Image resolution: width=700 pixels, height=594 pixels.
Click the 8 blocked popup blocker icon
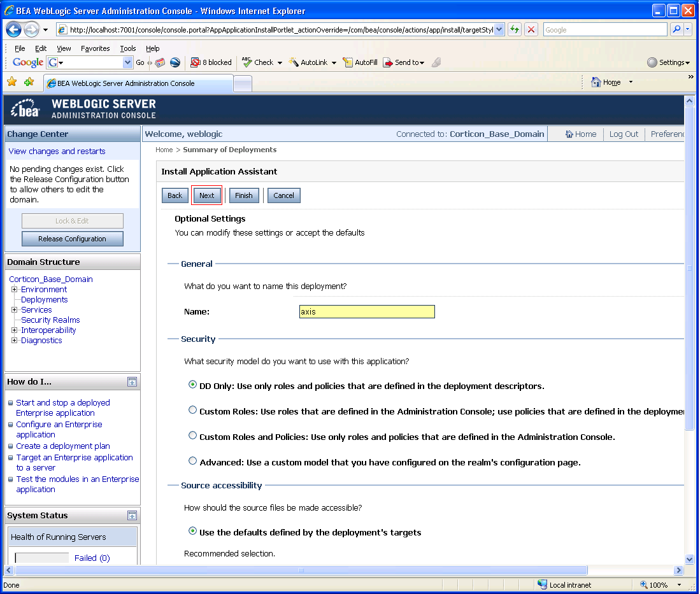(211, 62)
